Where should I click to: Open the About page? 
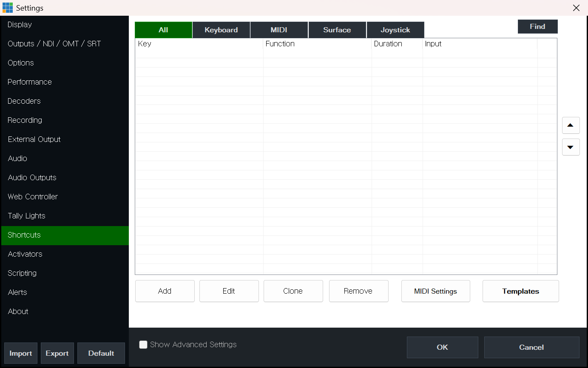[65, 311]
